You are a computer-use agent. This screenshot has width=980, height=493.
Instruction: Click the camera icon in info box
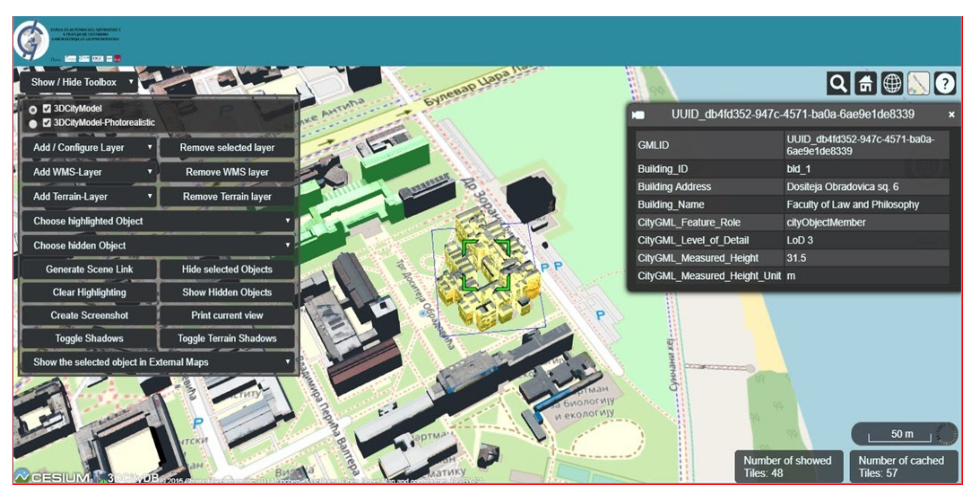click(x=638, y=114)
